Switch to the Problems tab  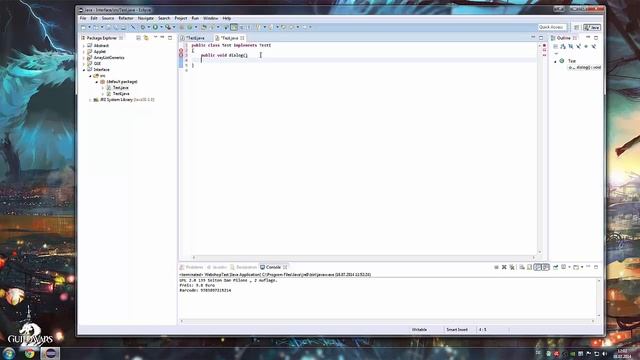[192, 267]
